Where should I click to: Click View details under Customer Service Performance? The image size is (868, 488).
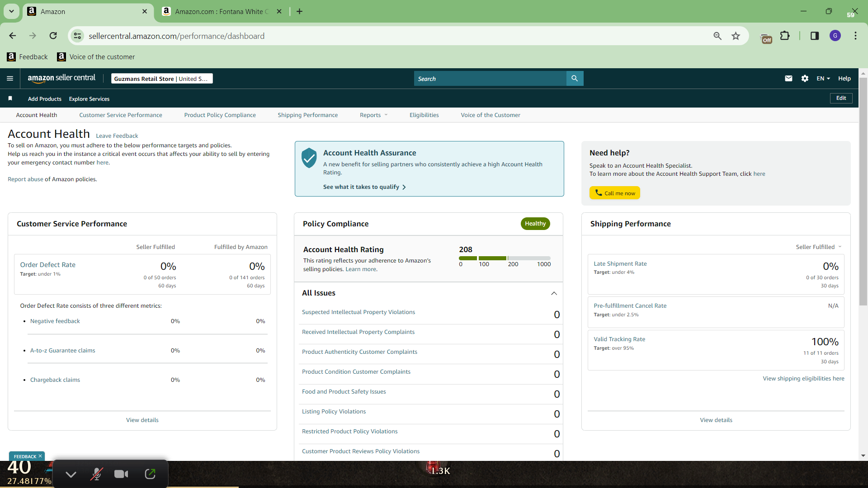(x=142, y=420)
